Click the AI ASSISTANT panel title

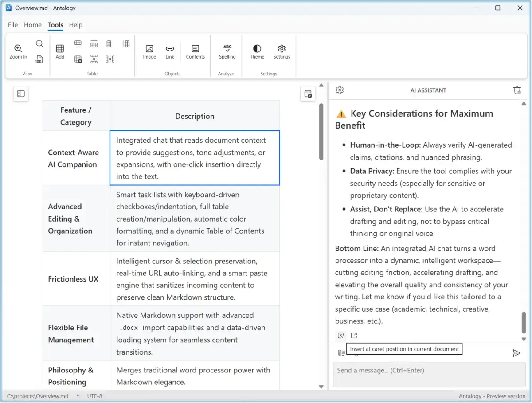tap(428, 90)
